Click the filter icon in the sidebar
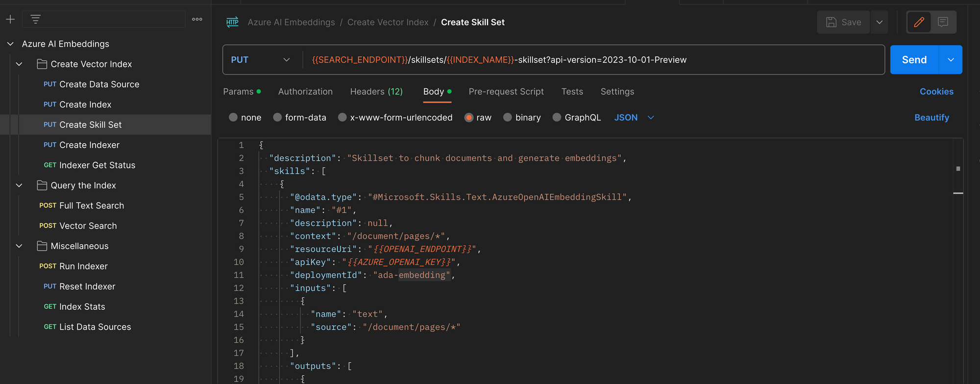Image resolution: width=980 pixels, height=384 pixels. point(35,19)
